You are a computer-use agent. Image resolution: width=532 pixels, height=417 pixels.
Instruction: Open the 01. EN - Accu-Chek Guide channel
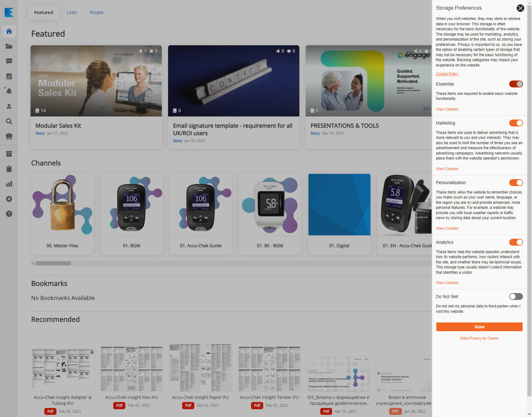(404, 214)
